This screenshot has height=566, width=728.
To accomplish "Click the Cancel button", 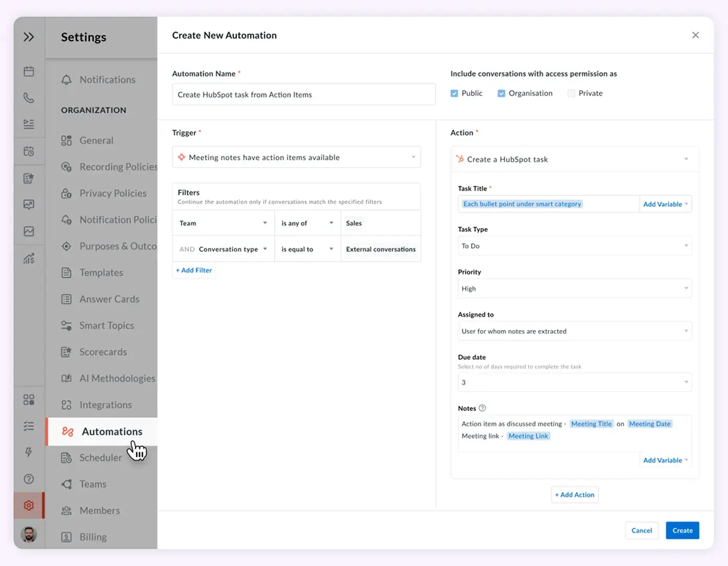I will coord(641,530).
